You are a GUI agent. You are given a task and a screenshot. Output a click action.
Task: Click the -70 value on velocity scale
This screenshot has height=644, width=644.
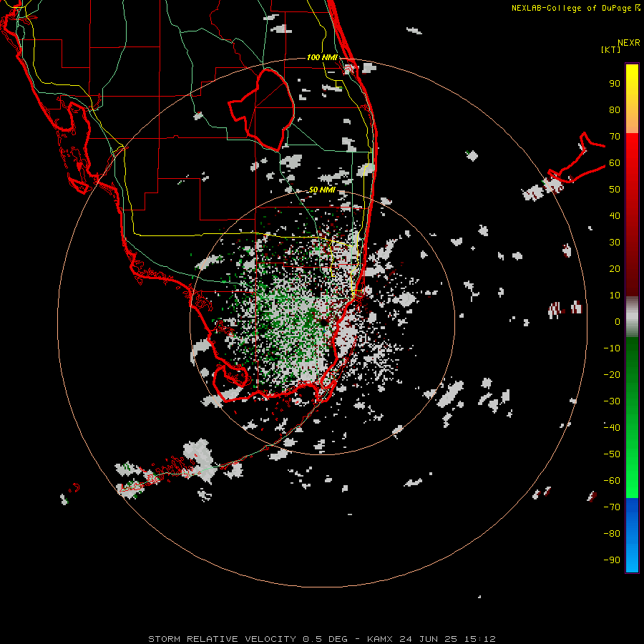tap(612, 507)
